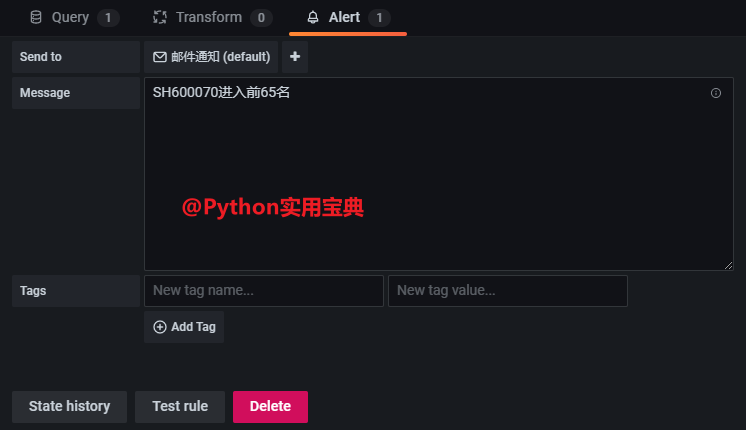
Task: Click the Message box resize handle
Action: [x=728, y=264]
